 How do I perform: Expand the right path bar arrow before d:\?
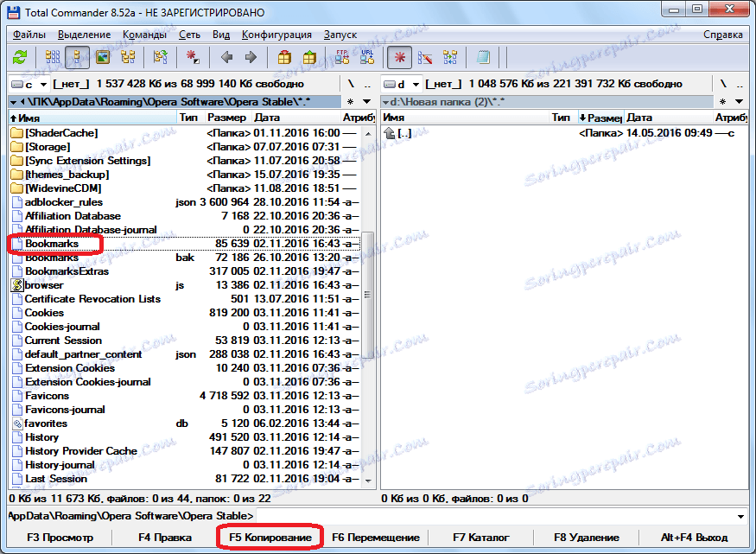[x=385, y=102]
